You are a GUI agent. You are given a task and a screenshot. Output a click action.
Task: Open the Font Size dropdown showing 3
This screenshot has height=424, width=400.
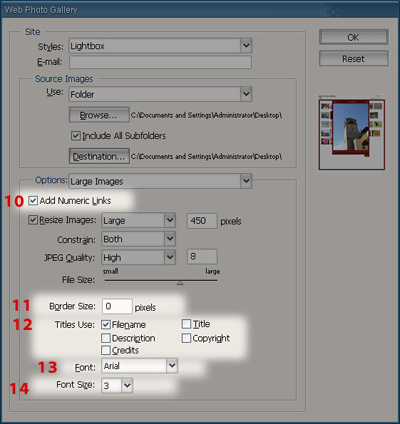point(117,386)
